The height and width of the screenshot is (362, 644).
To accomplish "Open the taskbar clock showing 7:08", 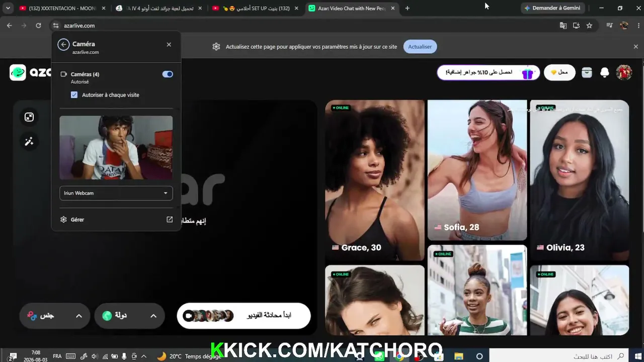I will click(36, 356).
